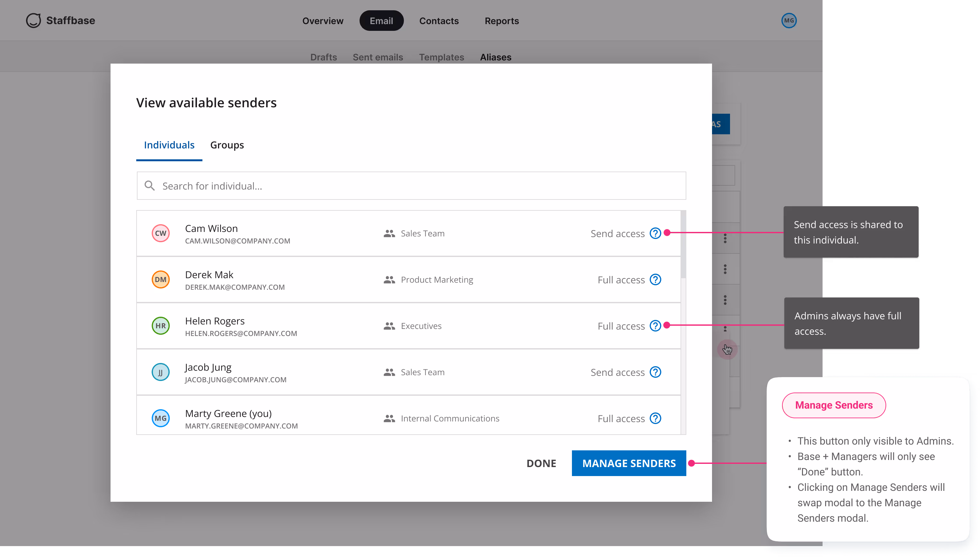Click Sales Team group icon beside Cam Wilson

pos(389,233)
